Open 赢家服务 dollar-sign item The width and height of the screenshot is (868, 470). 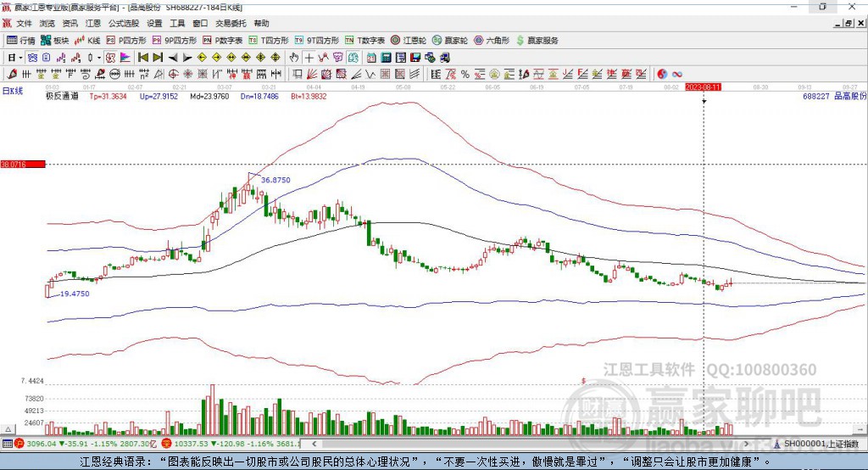coord(537,41)
